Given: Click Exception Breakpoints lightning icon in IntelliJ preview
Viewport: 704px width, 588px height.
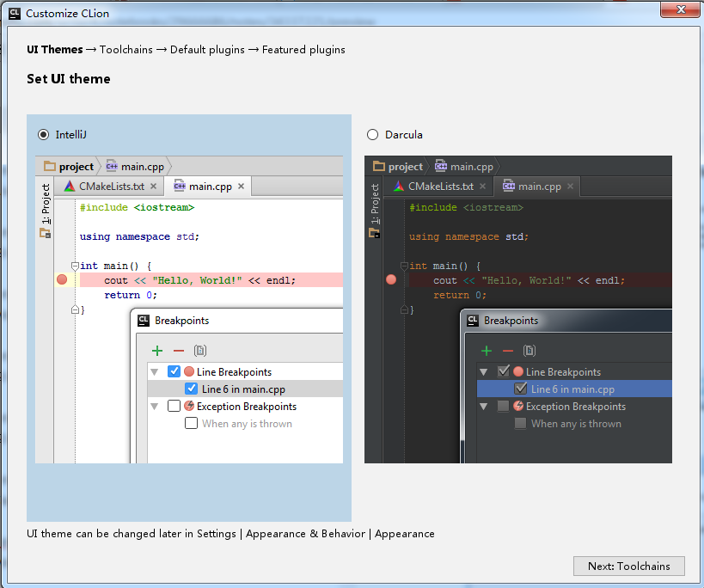Looking at the screenshot, I should pyautogui.click(x=189, y=406).
